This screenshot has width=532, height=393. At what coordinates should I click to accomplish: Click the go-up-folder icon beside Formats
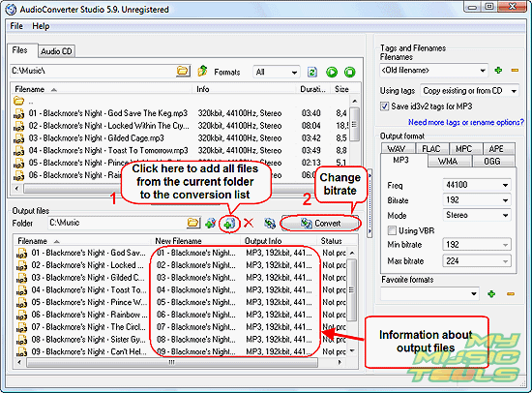(202, 71)
